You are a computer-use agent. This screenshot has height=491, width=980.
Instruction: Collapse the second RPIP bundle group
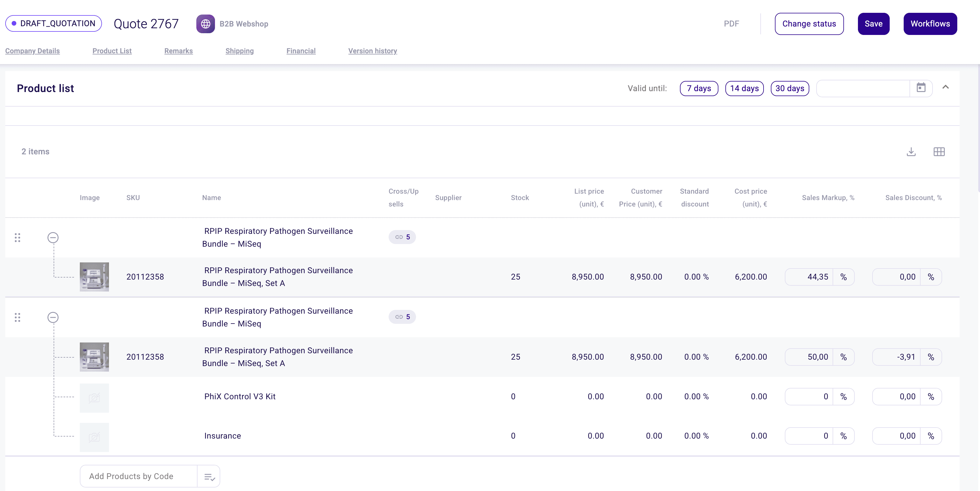pyautogui.click(x=53, y=317)
